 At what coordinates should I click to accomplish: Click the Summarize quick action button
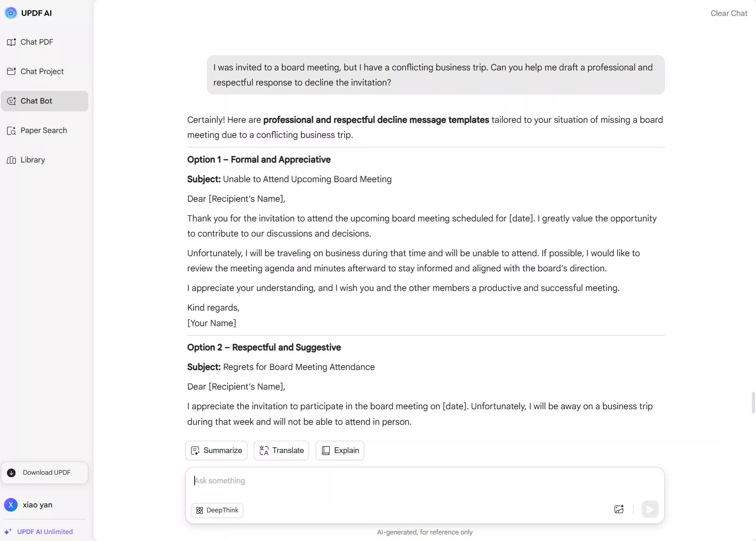216,451
